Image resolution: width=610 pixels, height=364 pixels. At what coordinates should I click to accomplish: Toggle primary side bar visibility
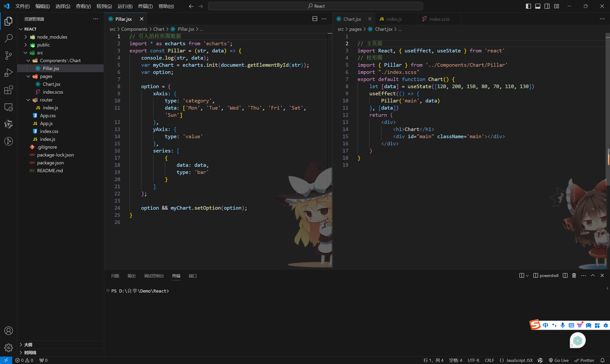click(528, 6)
